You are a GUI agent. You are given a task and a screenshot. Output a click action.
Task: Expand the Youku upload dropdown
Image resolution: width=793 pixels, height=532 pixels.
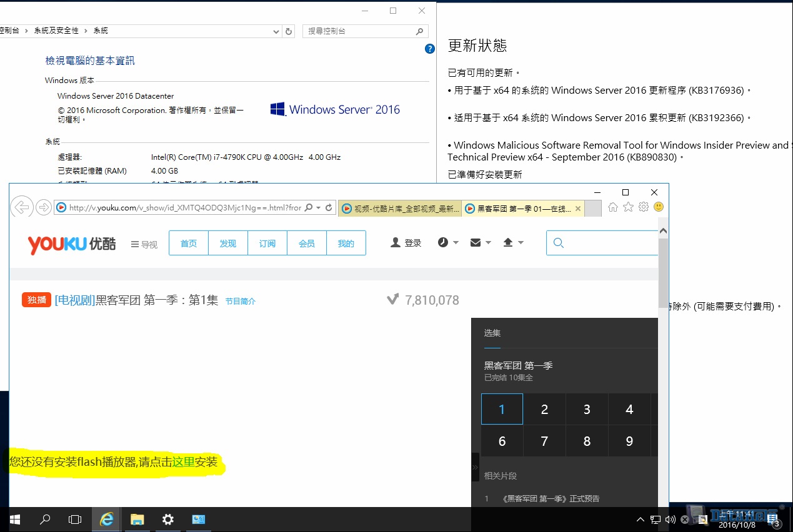click(x=512, y=243)
